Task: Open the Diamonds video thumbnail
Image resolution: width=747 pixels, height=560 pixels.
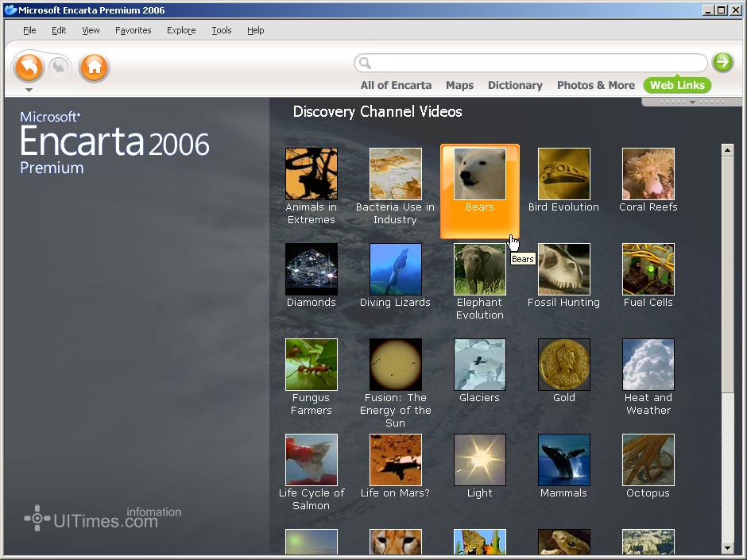Action: (x=311, y=269)
